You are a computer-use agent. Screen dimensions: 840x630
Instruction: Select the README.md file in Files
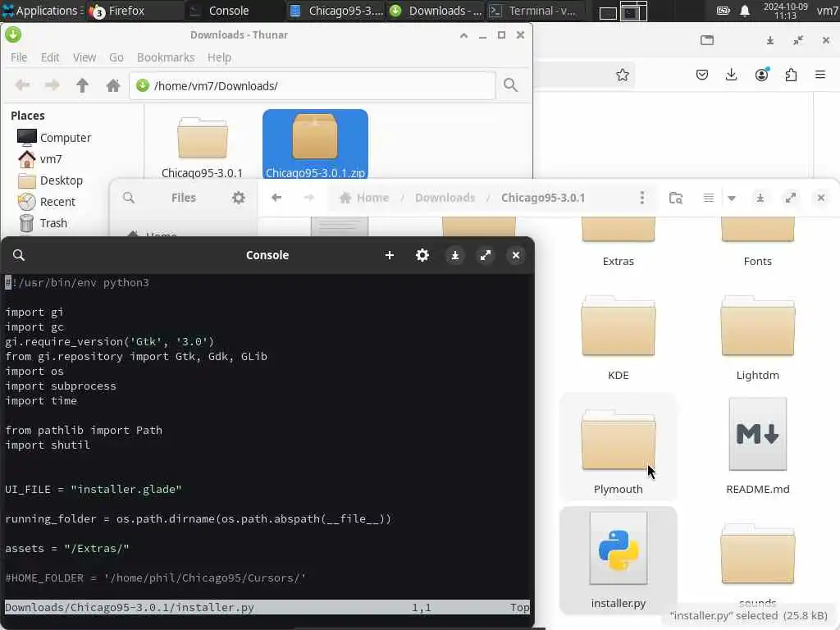(757, 445)
